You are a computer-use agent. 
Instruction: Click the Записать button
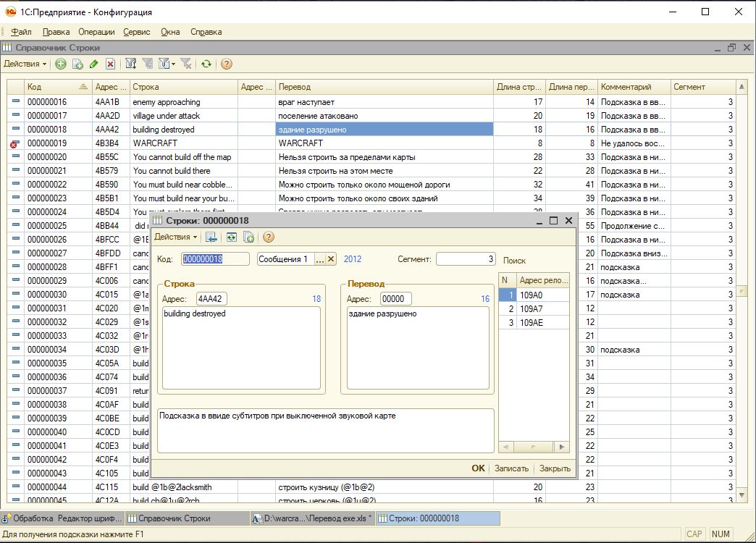click(x=511, y=468)
